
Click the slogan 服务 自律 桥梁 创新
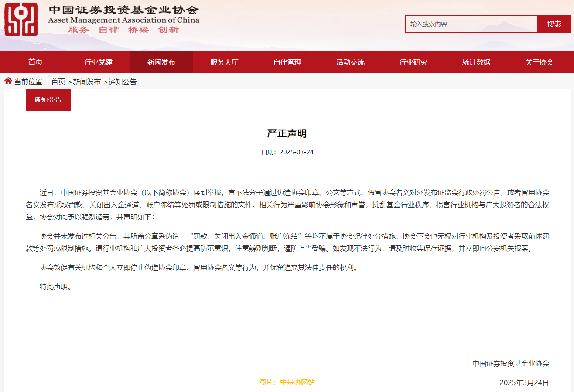pos(123,30)
